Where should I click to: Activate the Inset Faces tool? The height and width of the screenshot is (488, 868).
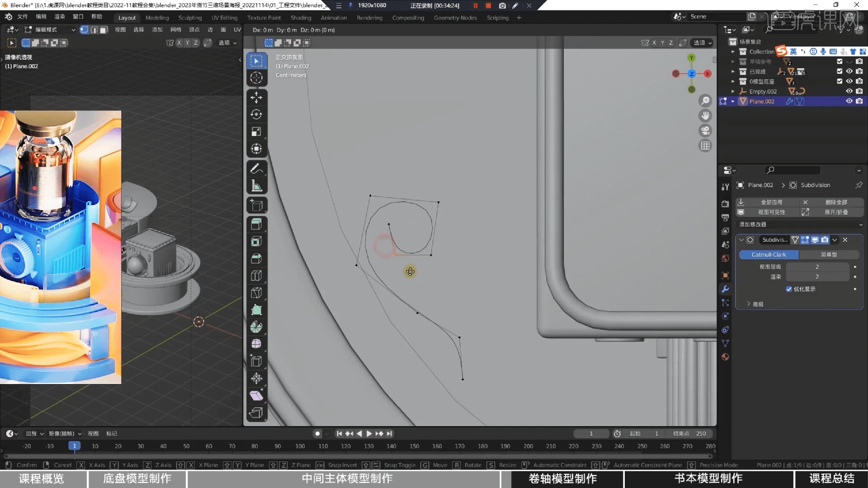[256, 241]
